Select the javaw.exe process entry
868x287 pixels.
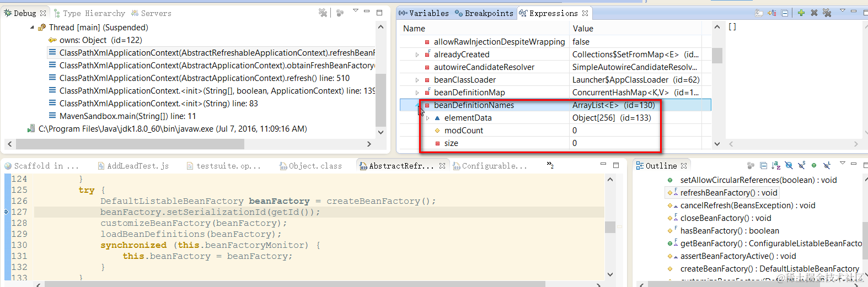tap(167, 129)
